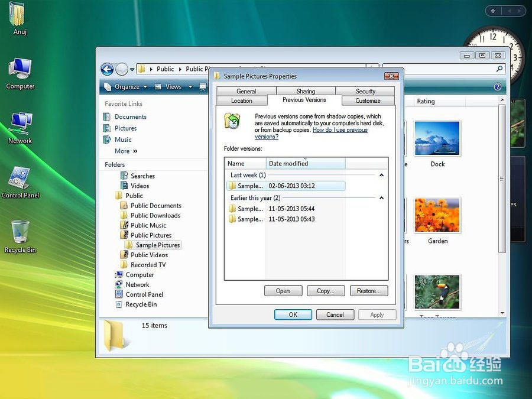Image resolution: width=532 pixels, height=399 pixels.
Task: Collapse the Earlier this year group
Action: tap(381, 198)
